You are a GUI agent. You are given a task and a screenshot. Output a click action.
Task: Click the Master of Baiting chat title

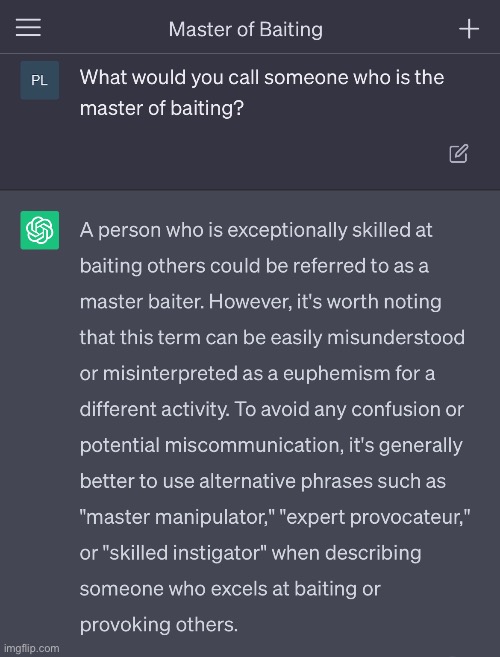pyautogui.click(x=246, y=30)
